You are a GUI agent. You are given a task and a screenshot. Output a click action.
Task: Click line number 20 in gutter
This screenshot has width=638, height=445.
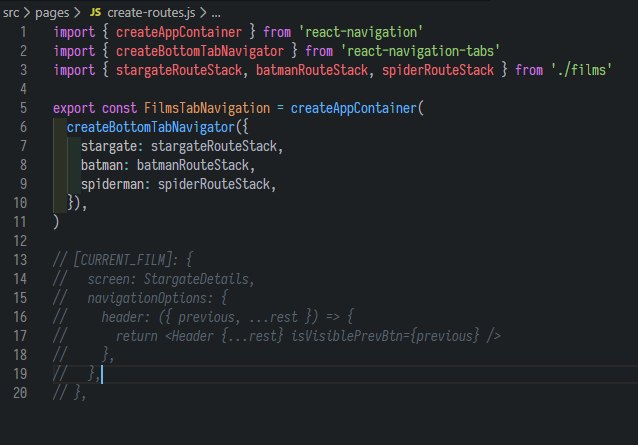click(x=20, y=393)
